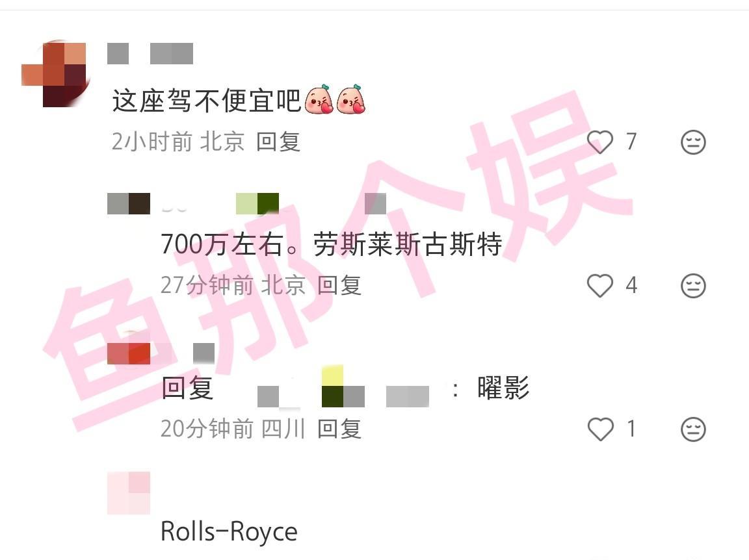Screen dimensions: 749x560
Task: Open the Rolls-Royce commenter's pink avatar
Action: (x=129, y=492)
